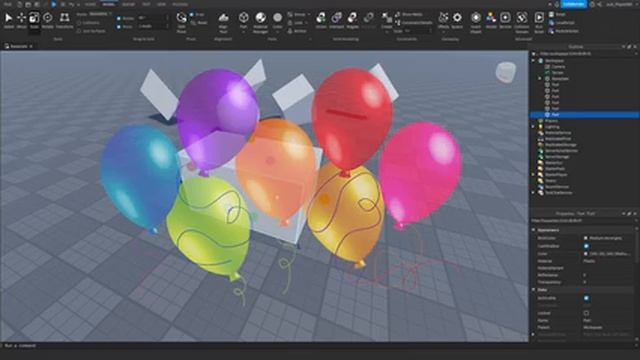Screen dimensions: 640x360
Task: Click Constraint Details
Action: pos(414,22)
